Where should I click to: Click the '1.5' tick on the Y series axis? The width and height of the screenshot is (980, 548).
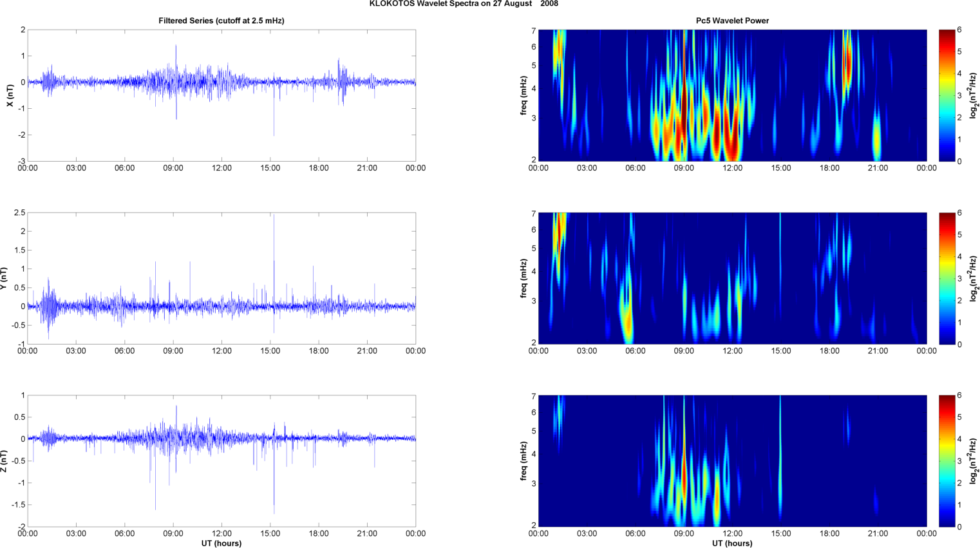click(x=20, y=250)
